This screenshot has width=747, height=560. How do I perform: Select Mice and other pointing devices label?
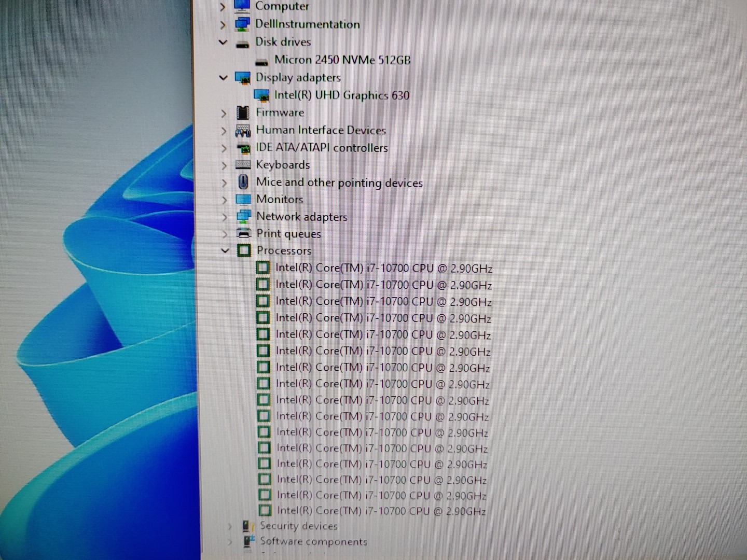[340, 183]
